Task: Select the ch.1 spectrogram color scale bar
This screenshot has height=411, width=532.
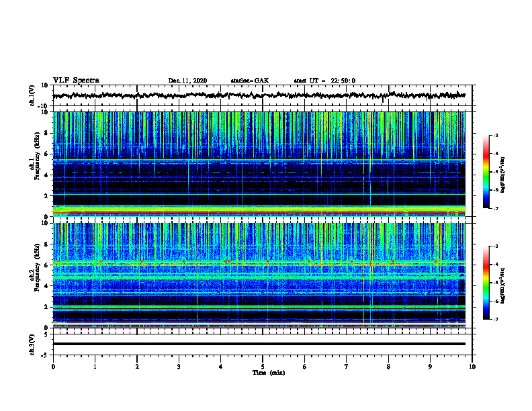Action: (486, 172)
